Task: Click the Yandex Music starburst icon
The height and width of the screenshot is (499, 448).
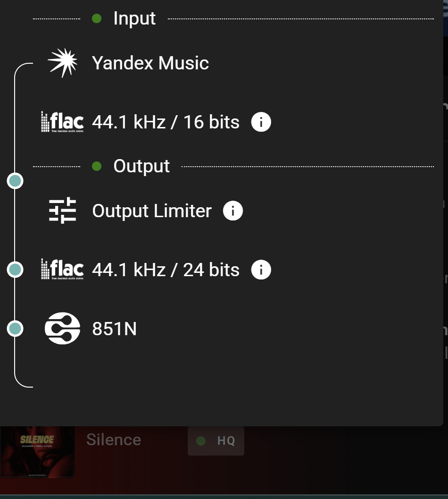Action: [x=63, y=63]
